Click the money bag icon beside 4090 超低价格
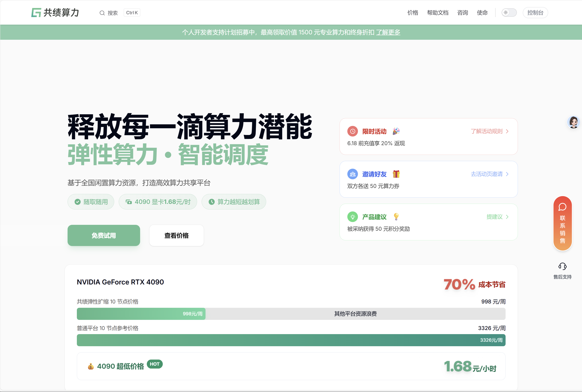This screenshot has height=392, width=582. tap(91, 366)
